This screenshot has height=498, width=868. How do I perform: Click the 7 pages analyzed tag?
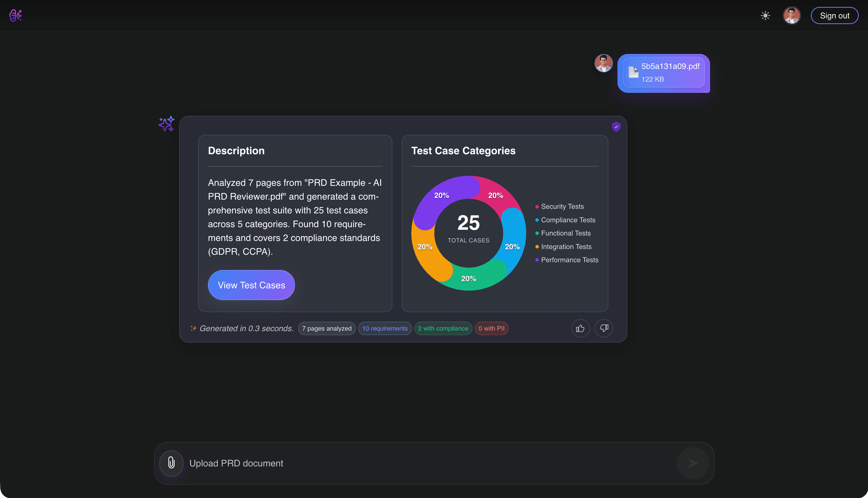[x=327, y=328]
